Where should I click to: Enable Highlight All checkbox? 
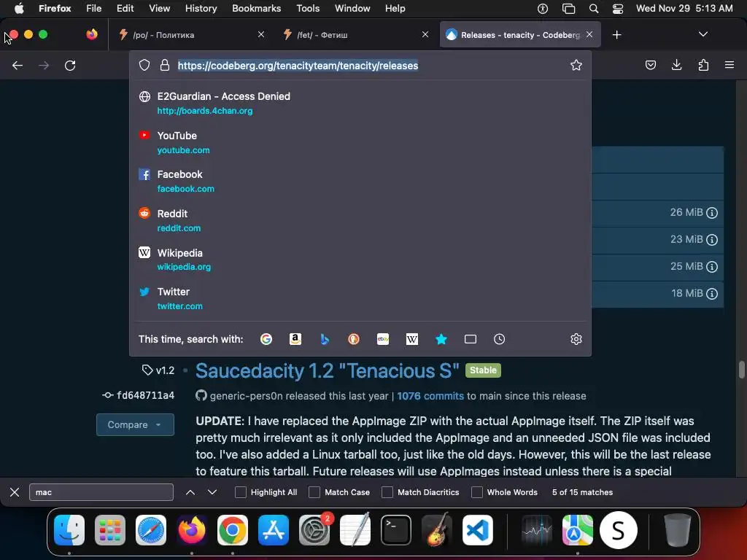(x=241, y=492)
